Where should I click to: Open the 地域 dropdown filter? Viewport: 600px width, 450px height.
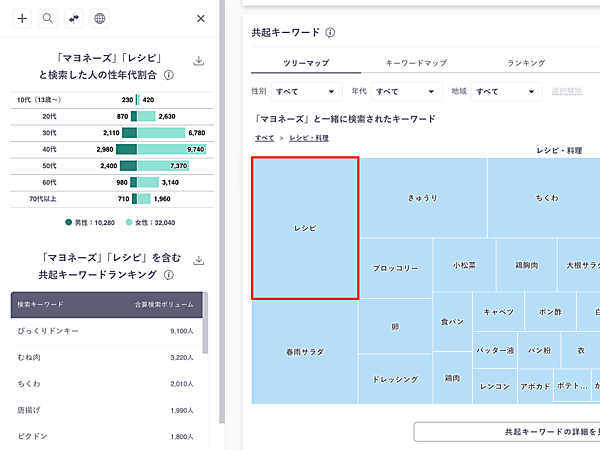click(x=507, y=91)
